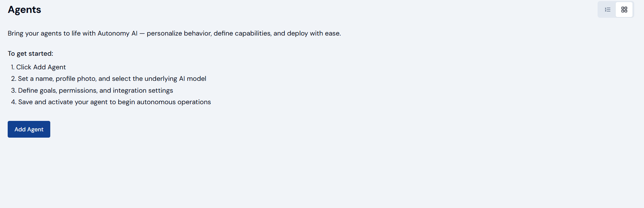
Task: Click the blue Add Agent button
Action: [29, 129]
